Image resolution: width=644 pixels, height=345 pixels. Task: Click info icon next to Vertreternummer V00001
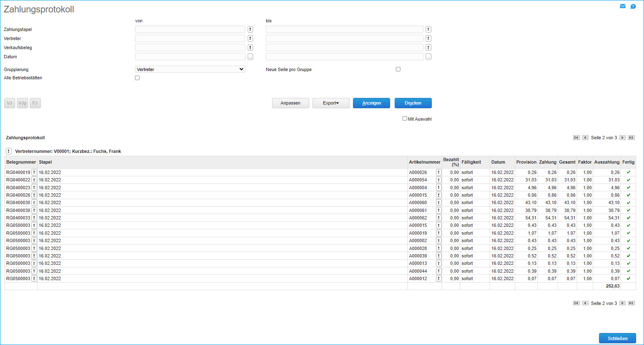pos(9,151)
